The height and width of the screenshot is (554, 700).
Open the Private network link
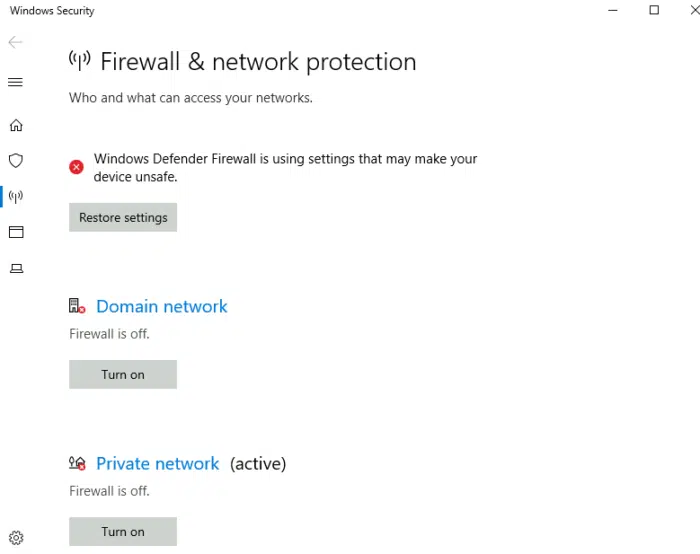click(158, 464)
